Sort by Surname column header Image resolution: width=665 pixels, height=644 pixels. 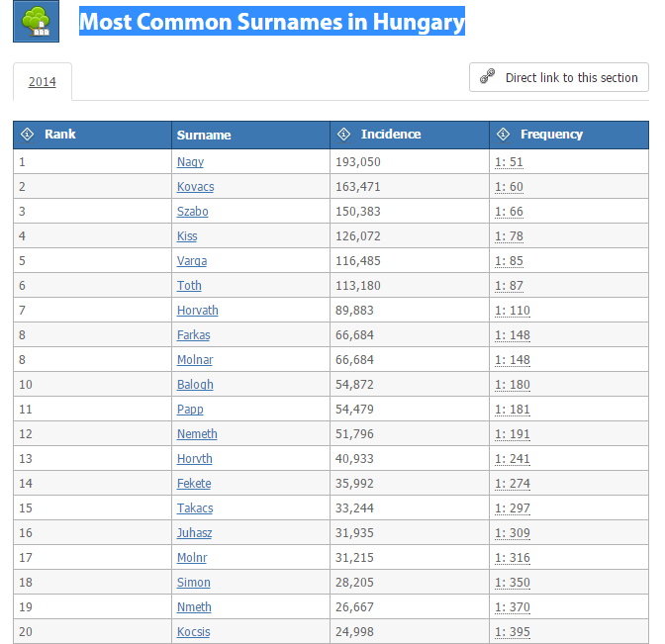pos(204,135)
